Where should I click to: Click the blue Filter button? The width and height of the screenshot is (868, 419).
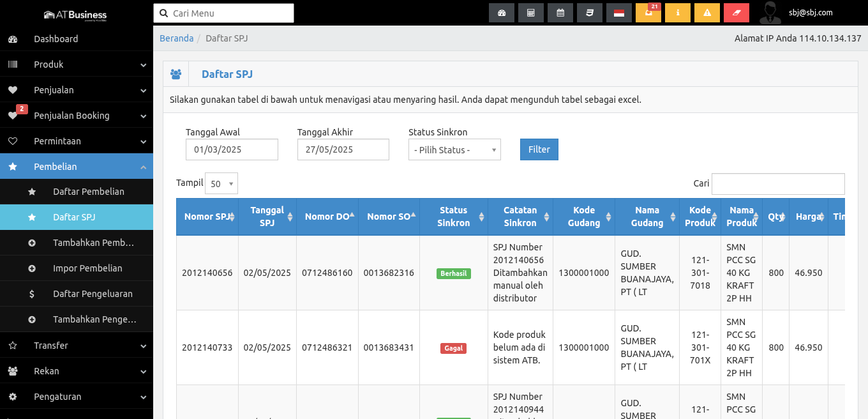(x=539, y=149)
